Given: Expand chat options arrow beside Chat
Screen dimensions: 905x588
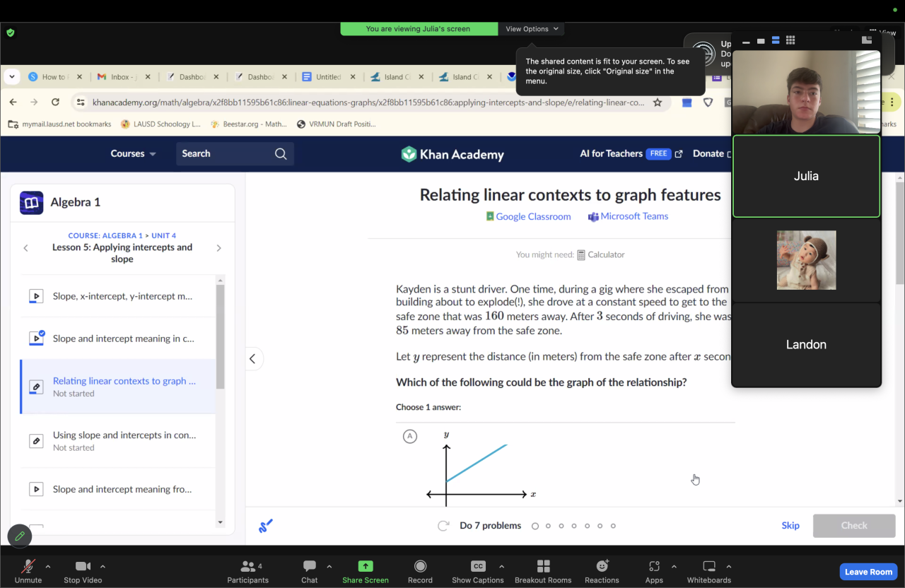Looking at the screenshot, I should click(329, 566).
